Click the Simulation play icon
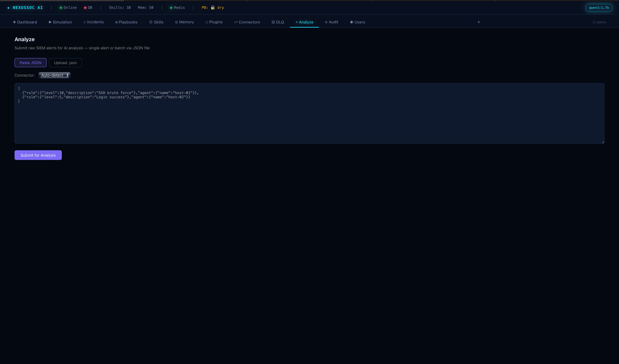The width and height of the screenshot is (619, 364). pyautogui.click(x=50, y=22)
